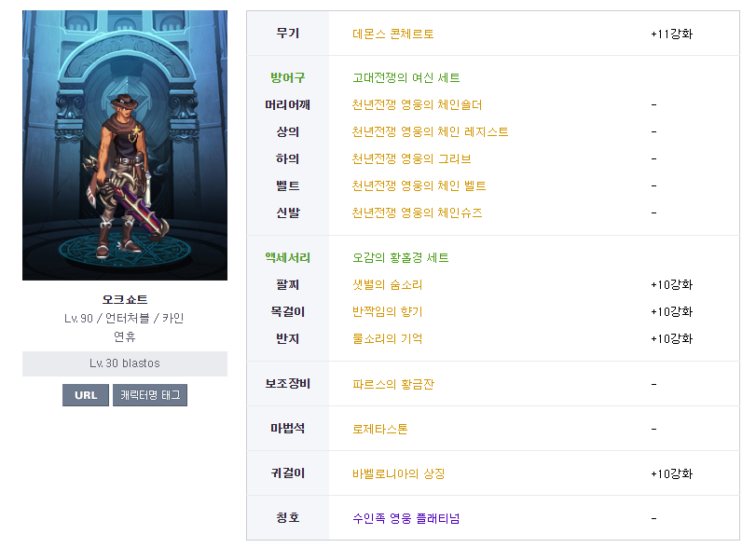Click the character portrait image
Viewport: 756px width, 548px height.
click(125, 145)
